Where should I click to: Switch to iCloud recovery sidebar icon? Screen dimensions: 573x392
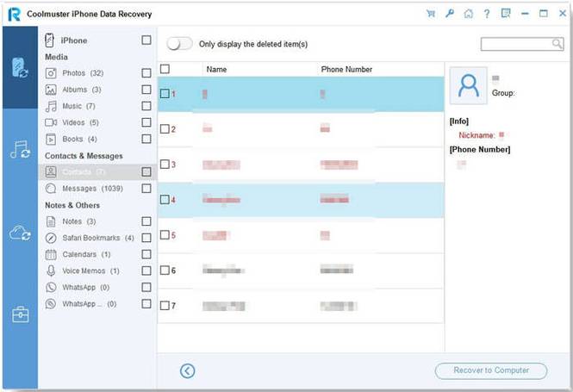20,233
